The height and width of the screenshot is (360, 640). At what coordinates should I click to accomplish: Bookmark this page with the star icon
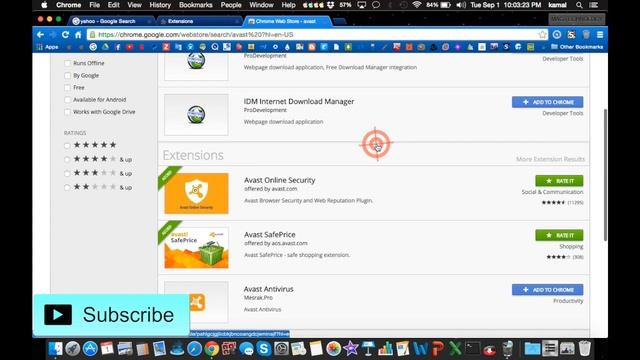pyautogui.click(x=542, y=35)
